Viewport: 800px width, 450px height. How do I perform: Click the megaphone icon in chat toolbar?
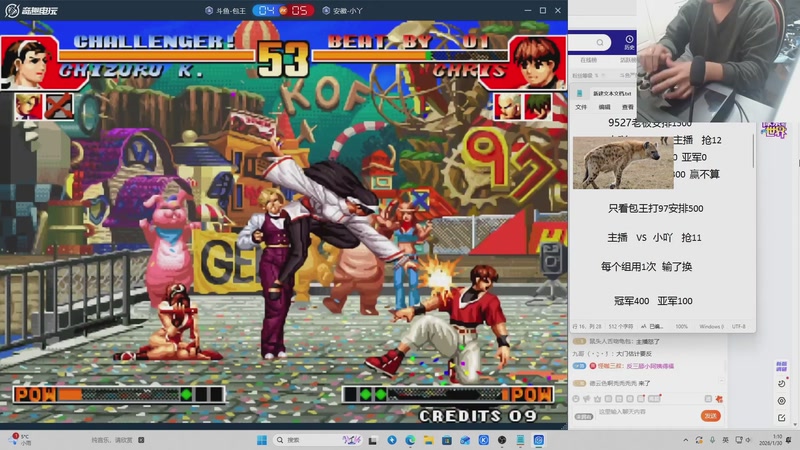coord(587,399)
